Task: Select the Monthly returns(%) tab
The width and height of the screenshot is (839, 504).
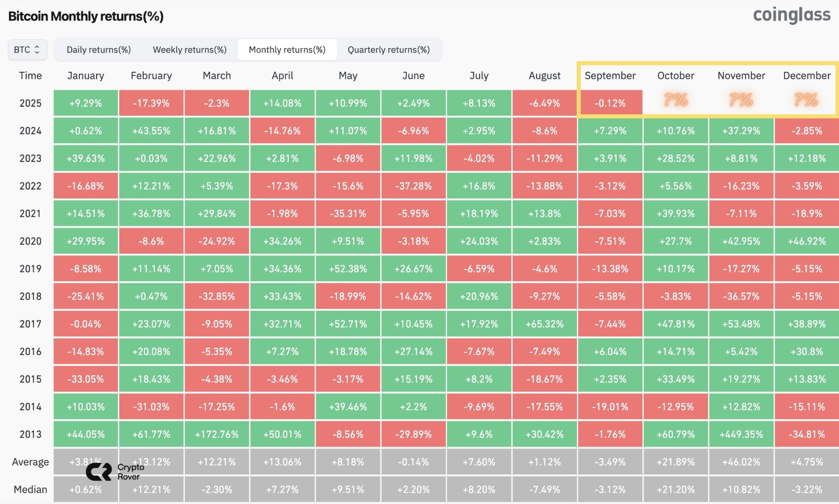Action: pyautogui.click(x=287, y=50)
